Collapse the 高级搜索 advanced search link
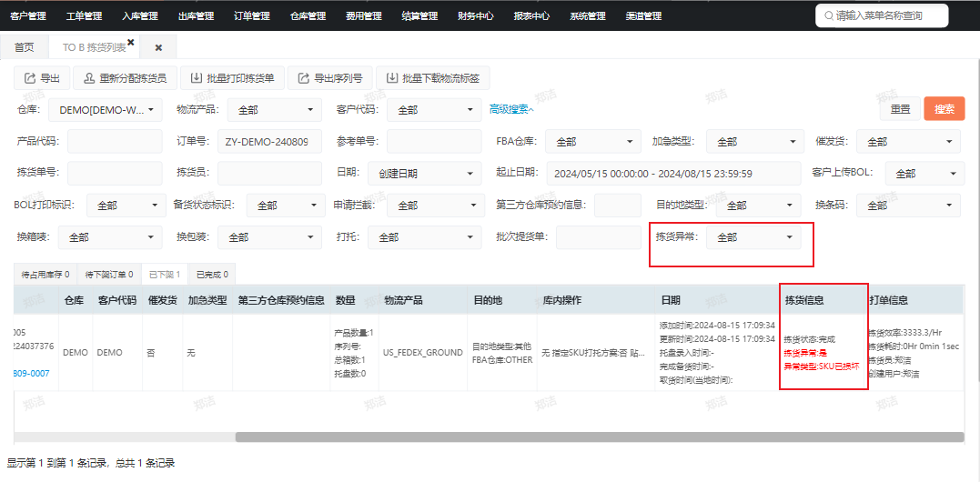Screen dimensions: 980x482 [x=512, y=109]
